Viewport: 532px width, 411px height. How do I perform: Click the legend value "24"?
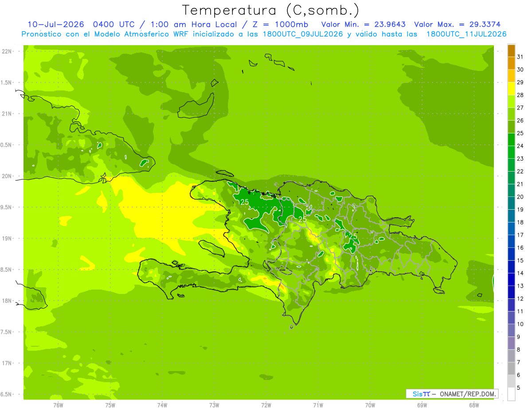point(520,146)
